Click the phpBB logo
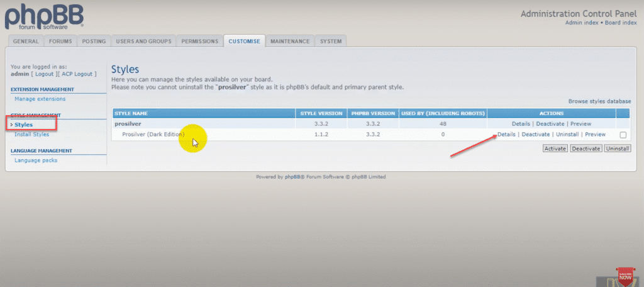The image size is (644, 287). point(44,17)
